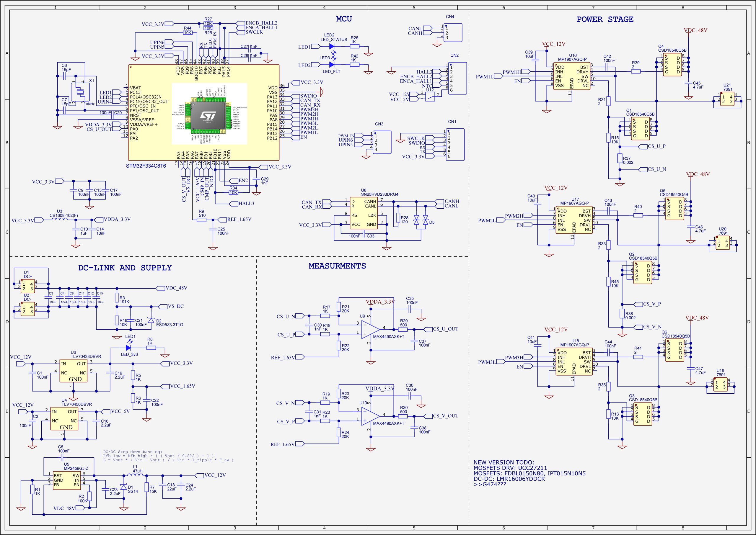Select the LED2 LED_STATUS diode symbol

(332, 47)
